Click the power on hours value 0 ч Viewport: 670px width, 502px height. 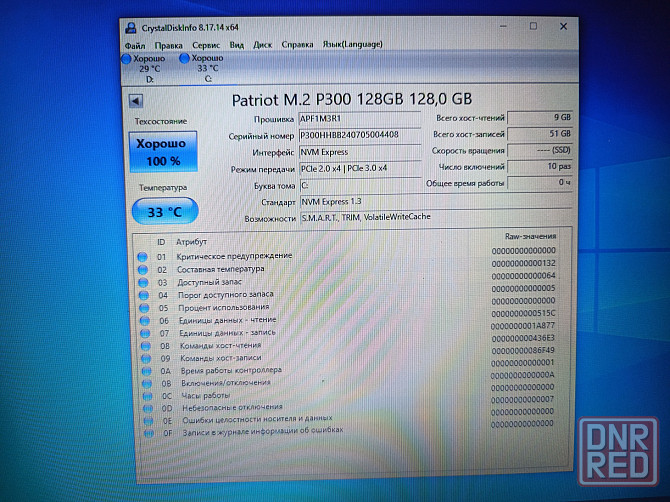(x=540, y=183)
